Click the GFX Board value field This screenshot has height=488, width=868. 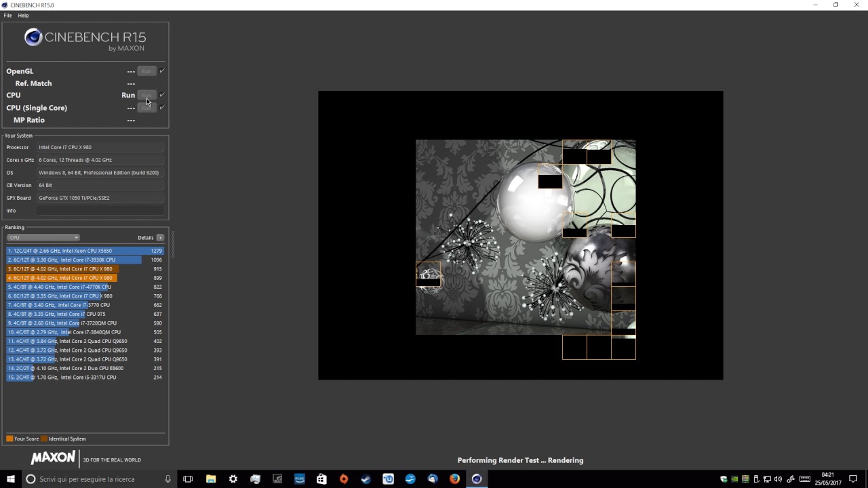[x=100, y=198]
